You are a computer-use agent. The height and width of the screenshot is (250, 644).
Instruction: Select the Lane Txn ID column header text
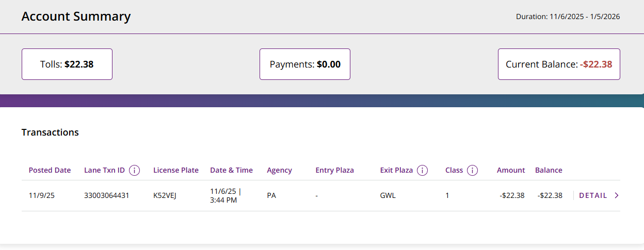point(104,170)
